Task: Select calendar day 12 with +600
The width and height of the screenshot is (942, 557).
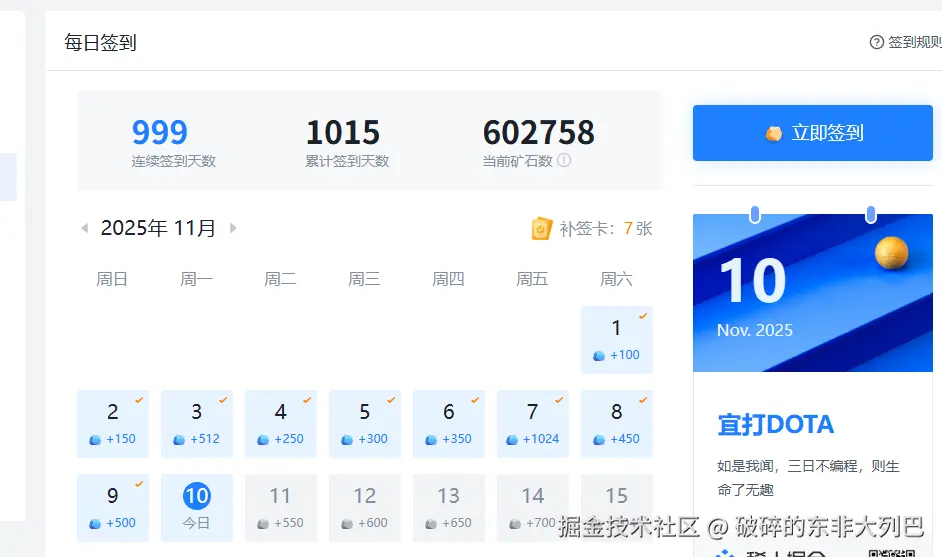Action: [365, 508]
